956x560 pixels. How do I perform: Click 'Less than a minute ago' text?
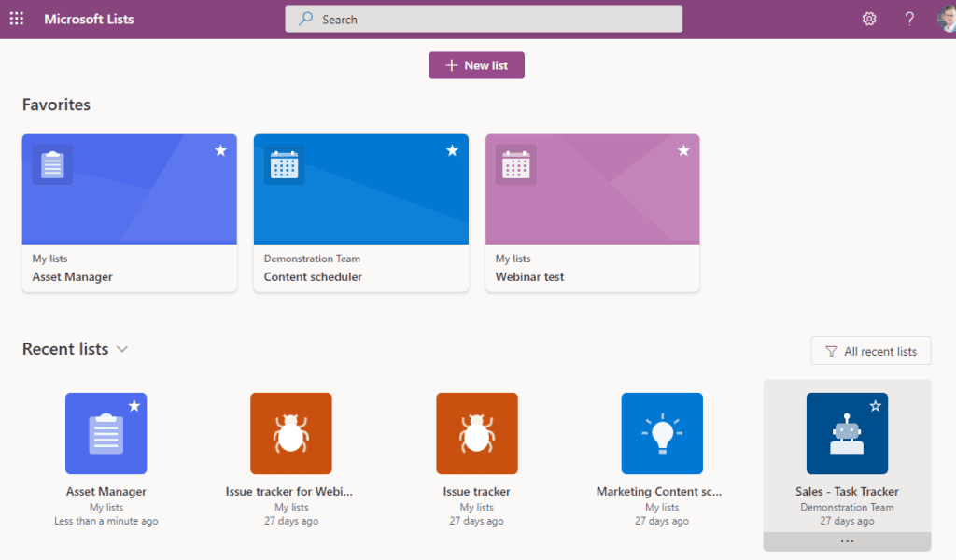point(106,521)
